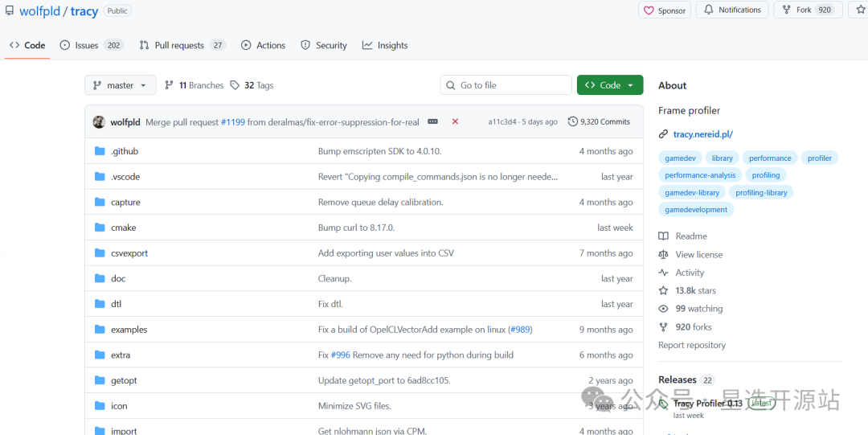Open commit 'Bump emscripten SDK to 4.0.10.'
The height and width of the screenshot is (435, 868).
click(379, 151)
